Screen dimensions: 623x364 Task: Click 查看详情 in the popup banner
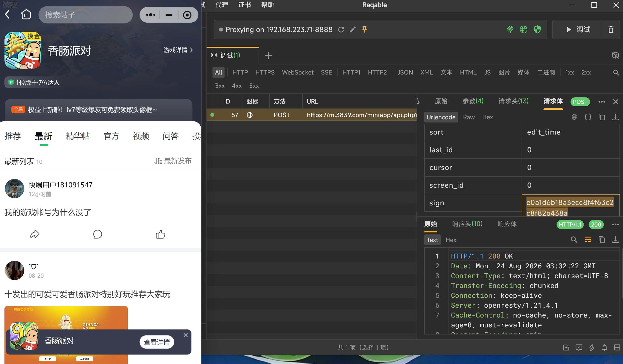pos(157,342)
